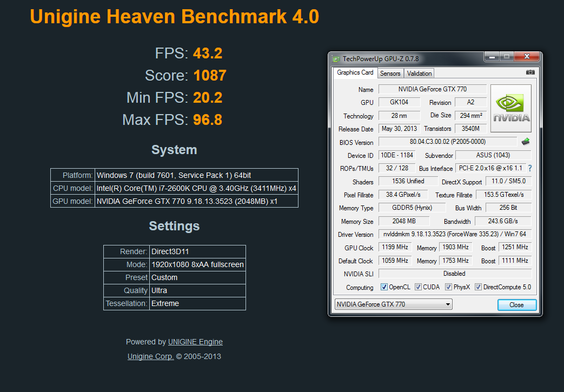Viewport: 564px width, 392px height.
Task: Minimize the GPU-Z window
Action: 492,56
